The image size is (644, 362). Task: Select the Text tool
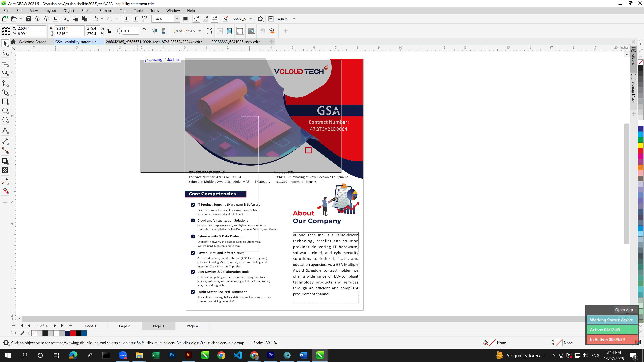[5, 130]
